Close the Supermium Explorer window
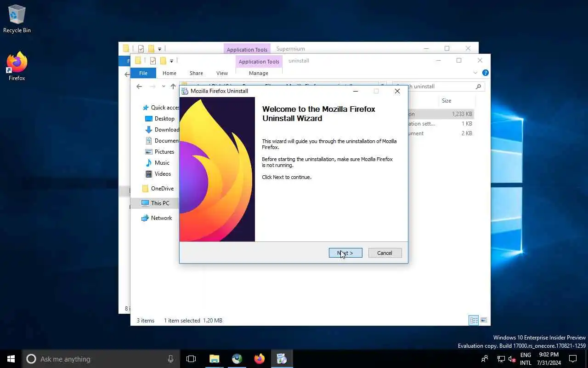 pos(468,48)
